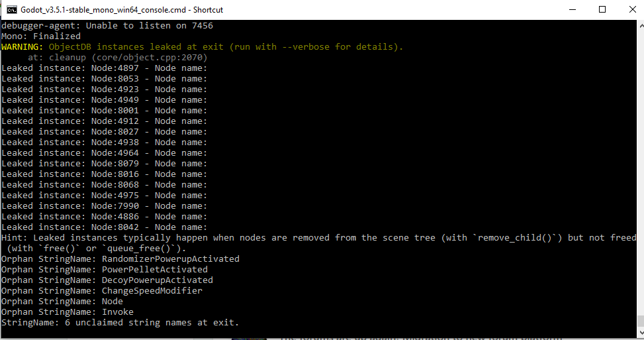The width and height of the screenshot is (644, 340).
Task: Click the 'Mono: Finalized' line
Action: click(41, 36)
